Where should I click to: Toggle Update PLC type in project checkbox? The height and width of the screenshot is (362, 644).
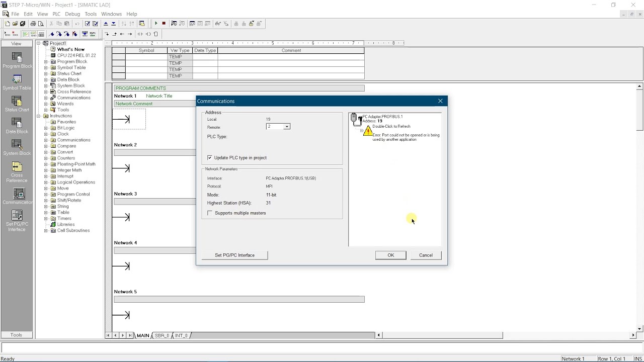tap(210, 158)
